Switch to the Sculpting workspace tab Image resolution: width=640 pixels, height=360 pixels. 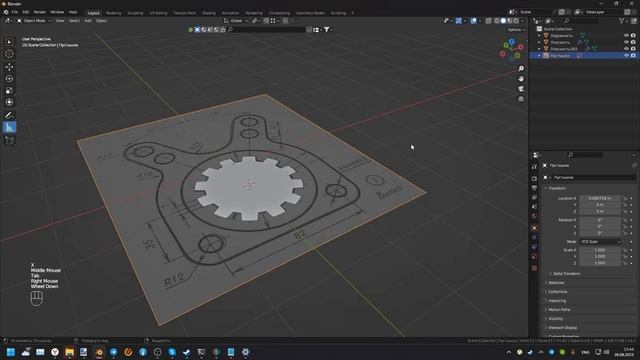[x=135, y=13]
